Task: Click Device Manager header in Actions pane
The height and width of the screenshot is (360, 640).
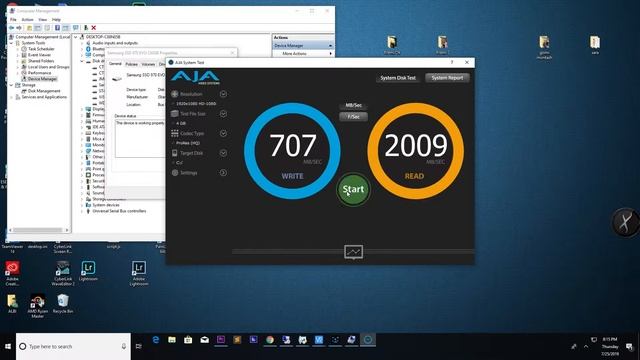Action: pyautogui.click(x=303, y=46)
